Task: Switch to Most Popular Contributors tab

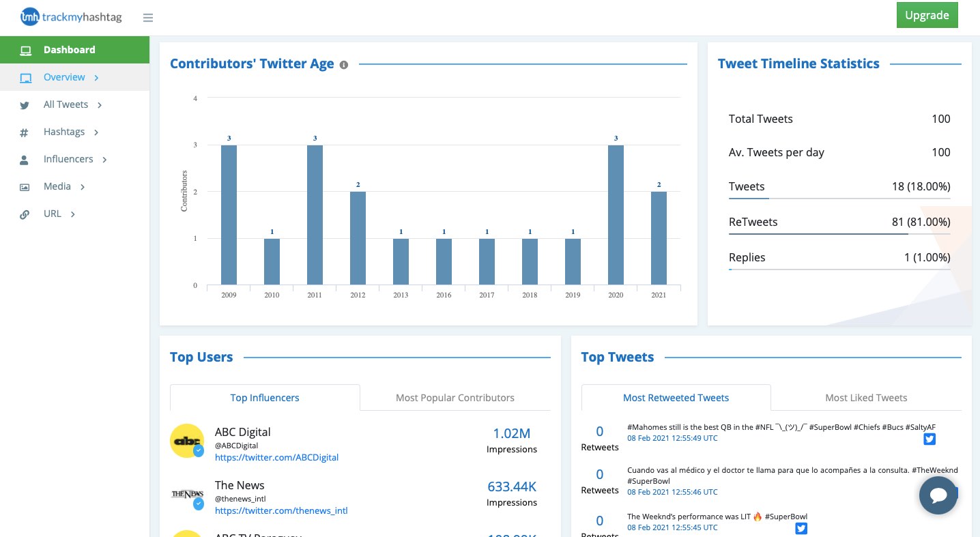Action: (455, 398)
